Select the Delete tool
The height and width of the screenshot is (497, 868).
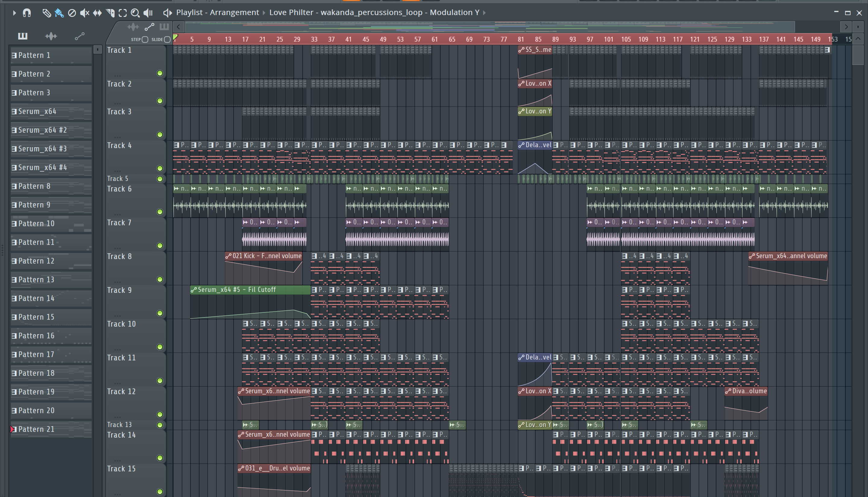coord(72,13)
